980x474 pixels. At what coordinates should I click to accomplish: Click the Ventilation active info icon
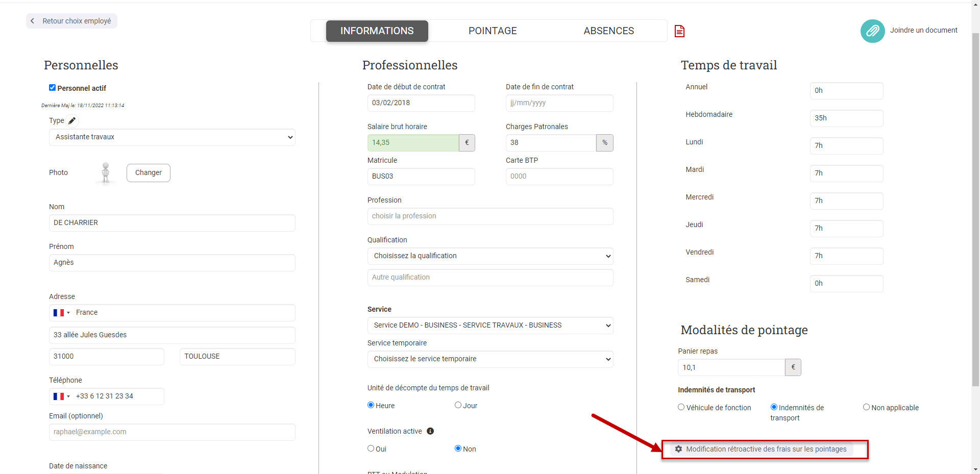[430, 431]
